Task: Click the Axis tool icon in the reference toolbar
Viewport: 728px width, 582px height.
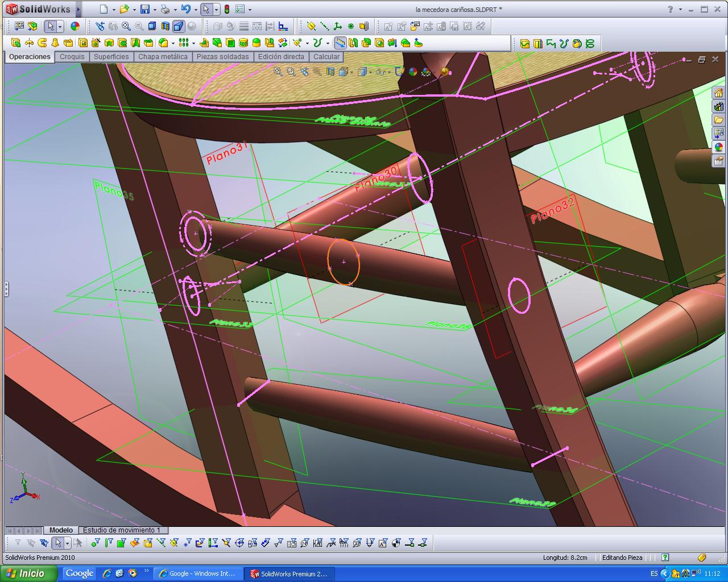Action: pos(324,26)
